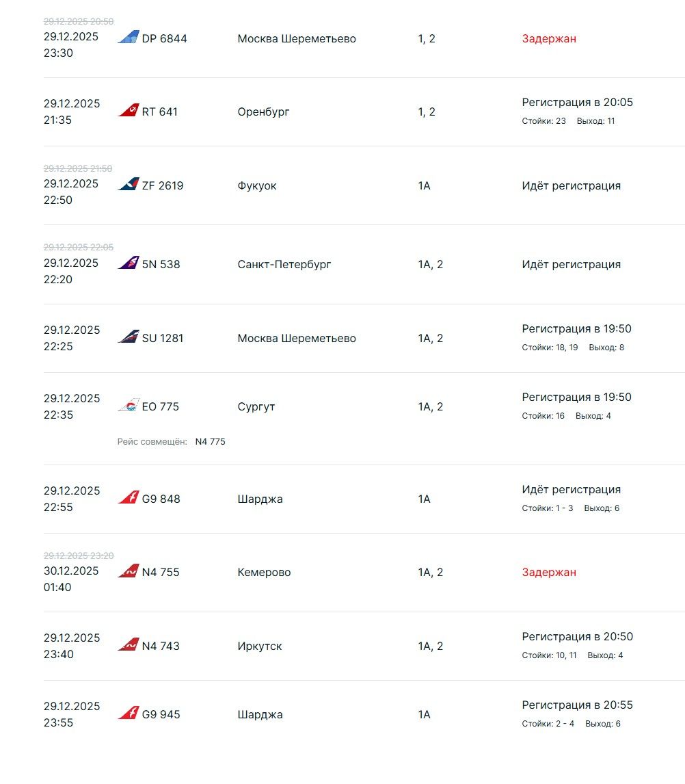Click the airline logo beside 5N 538

[x=128, y=263]
